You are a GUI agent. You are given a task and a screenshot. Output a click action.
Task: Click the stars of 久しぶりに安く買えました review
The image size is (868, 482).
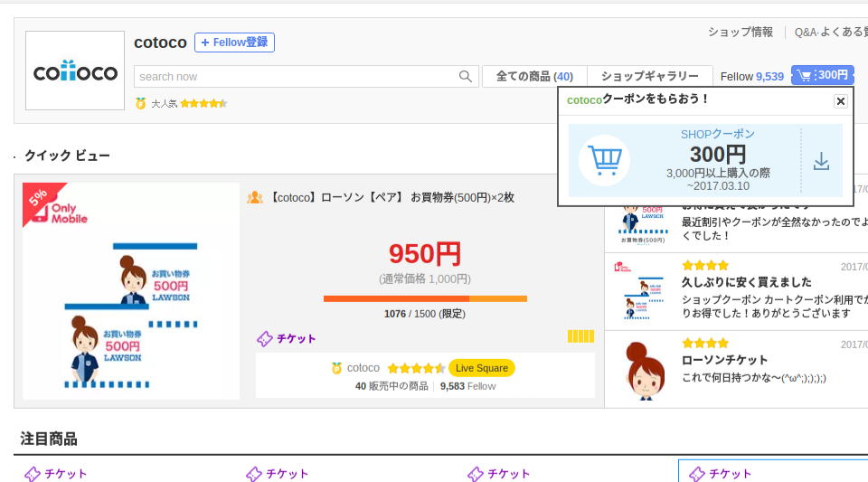(705, 266)
